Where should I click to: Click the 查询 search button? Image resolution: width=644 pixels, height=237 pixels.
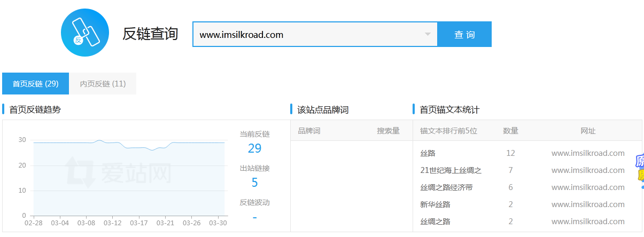click(x=464, y=34)
